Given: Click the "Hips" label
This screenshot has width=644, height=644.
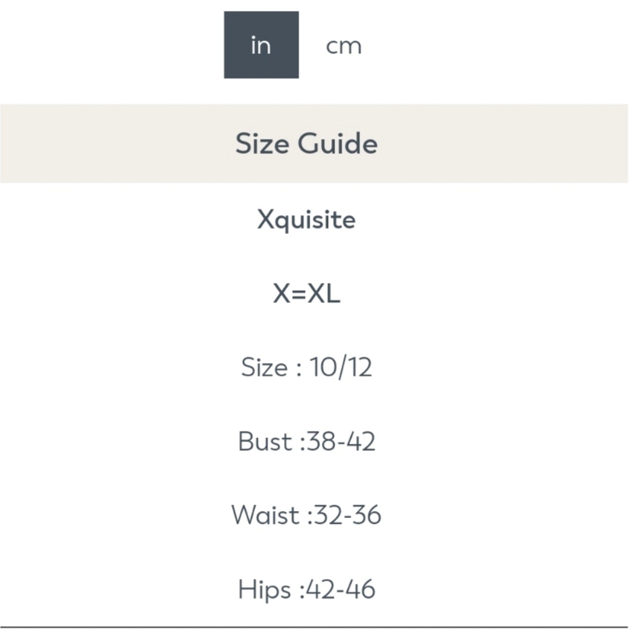Looking at the screenshot, I should [264, 589].
